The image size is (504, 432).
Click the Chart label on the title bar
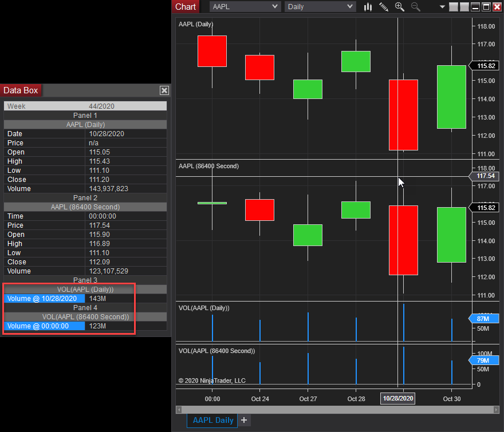185,7
